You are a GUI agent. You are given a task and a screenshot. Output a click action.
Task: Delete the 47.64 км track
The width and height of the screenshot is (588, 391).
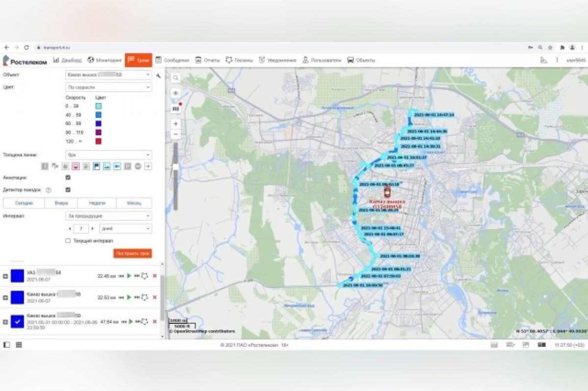(x=155, y=322)
